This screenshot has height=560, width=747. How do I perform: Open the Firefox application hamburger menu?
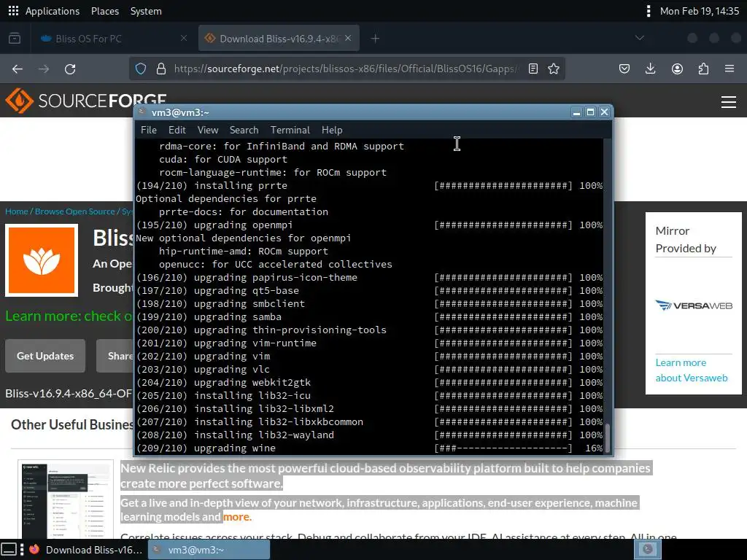pyautogui.click(x=729, y=69)
